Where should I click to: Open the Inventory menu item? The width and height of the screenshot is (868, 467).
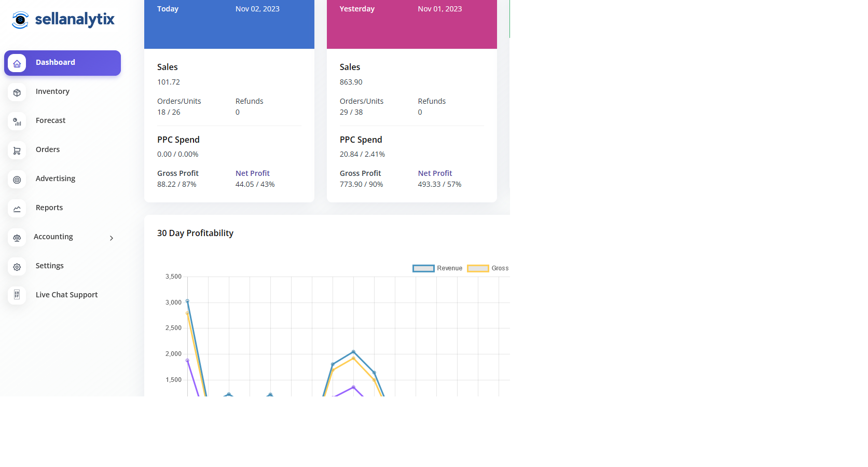pos(52,91)
